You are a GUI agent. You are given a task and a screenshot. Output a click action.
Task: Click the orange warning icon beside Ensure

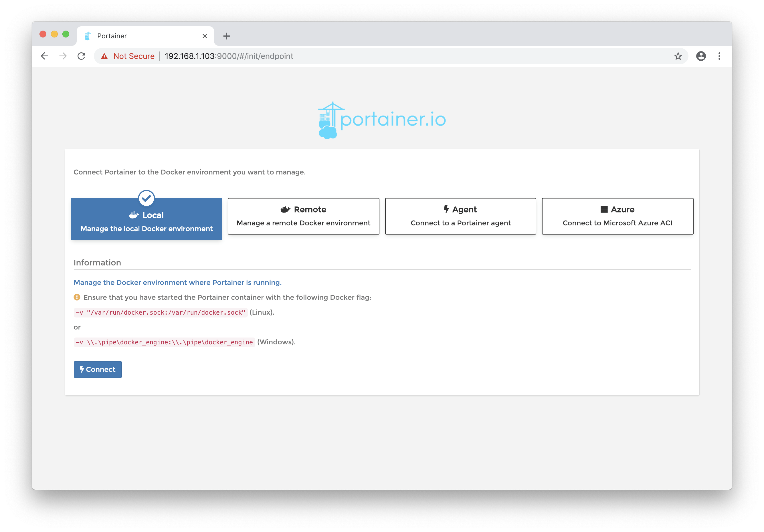tap(77, 297)
